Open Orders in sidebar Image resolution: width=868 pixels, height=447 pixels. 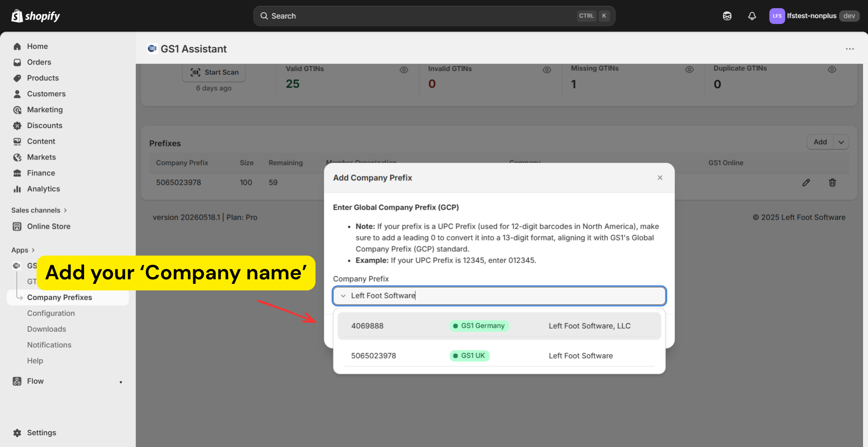tap(39, 62)
